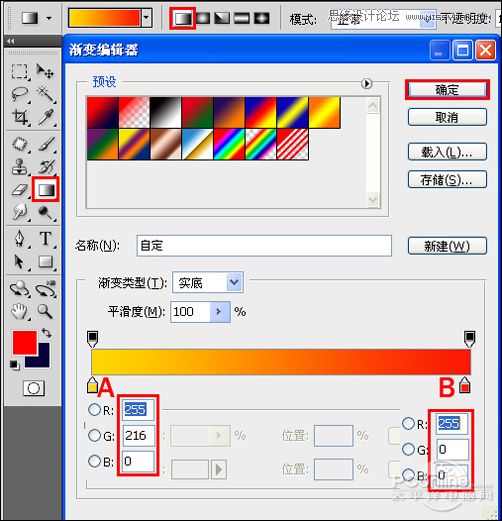
Task: Select the 3D Orbit camera tool
Action: (46, 289)
